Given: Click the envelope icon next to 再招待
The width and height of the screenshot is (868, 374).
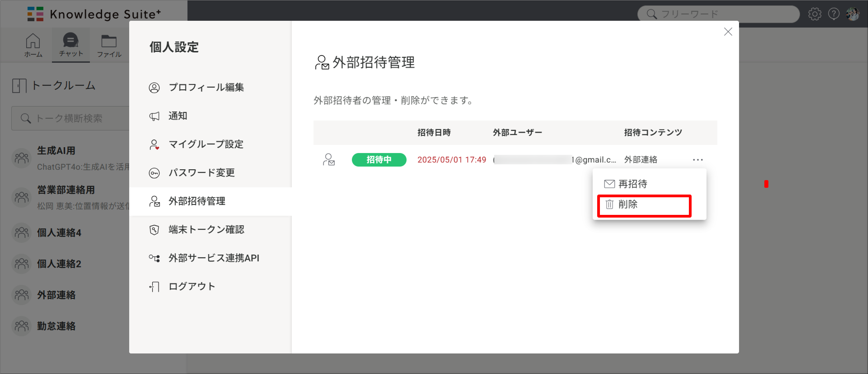Looking at the screenshot, I should coord(609,184).
